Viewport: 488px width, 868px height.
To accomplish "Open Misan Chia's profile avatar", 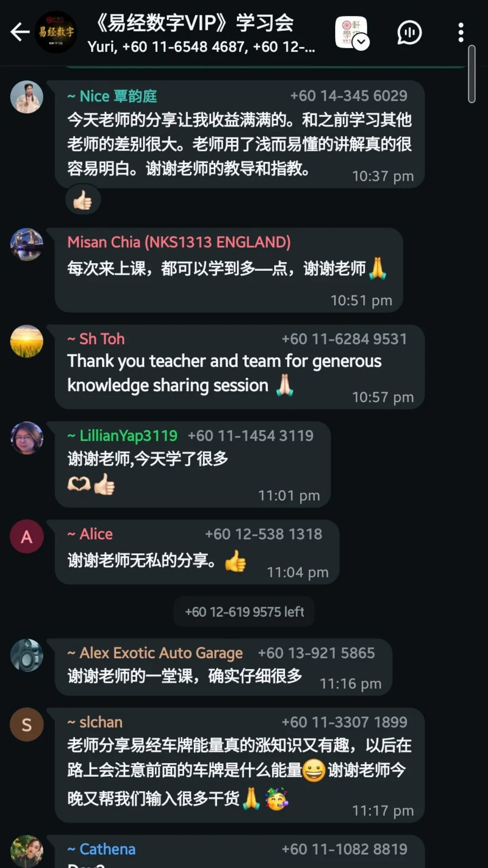I will tap(27, 244).
